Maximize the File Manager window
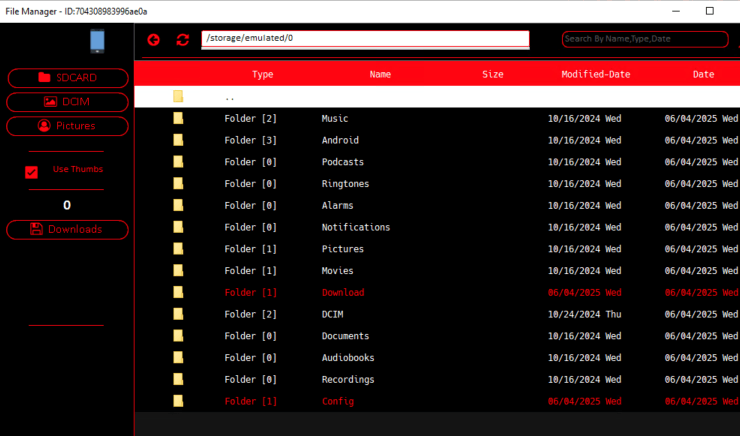This screenshot has width=740, height=436. tap(709, 11)
